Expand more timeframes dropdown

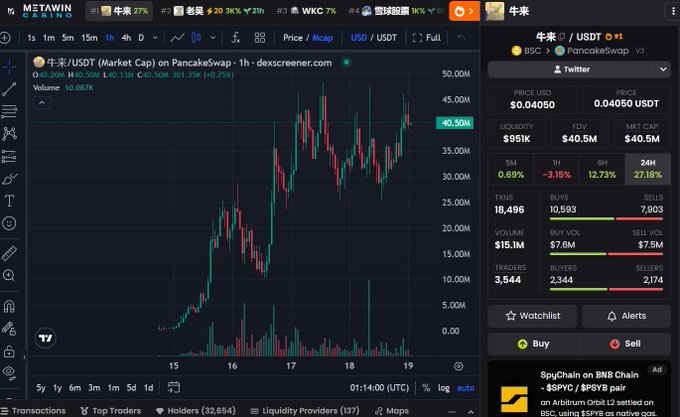coord(155,38)
